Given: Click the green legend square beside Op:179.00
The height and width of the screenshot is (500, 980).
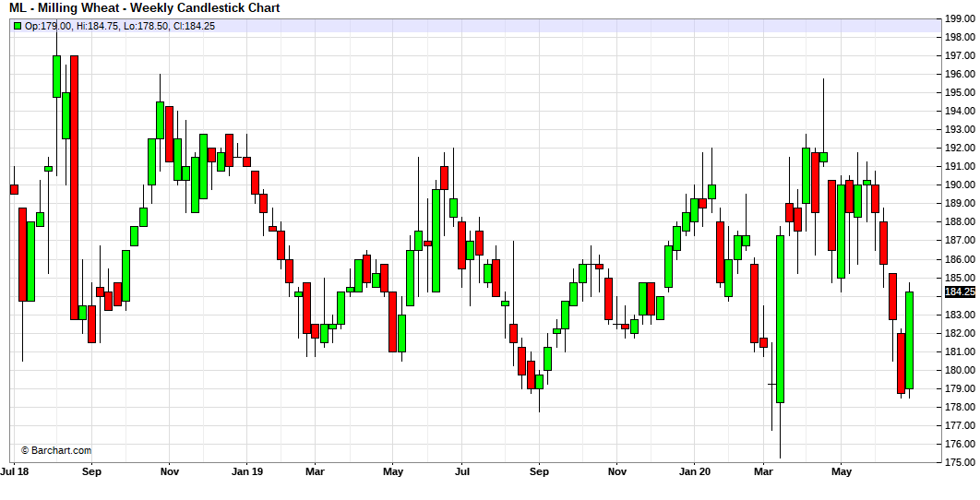Looking at the screenshot, I should pos(17,26).
